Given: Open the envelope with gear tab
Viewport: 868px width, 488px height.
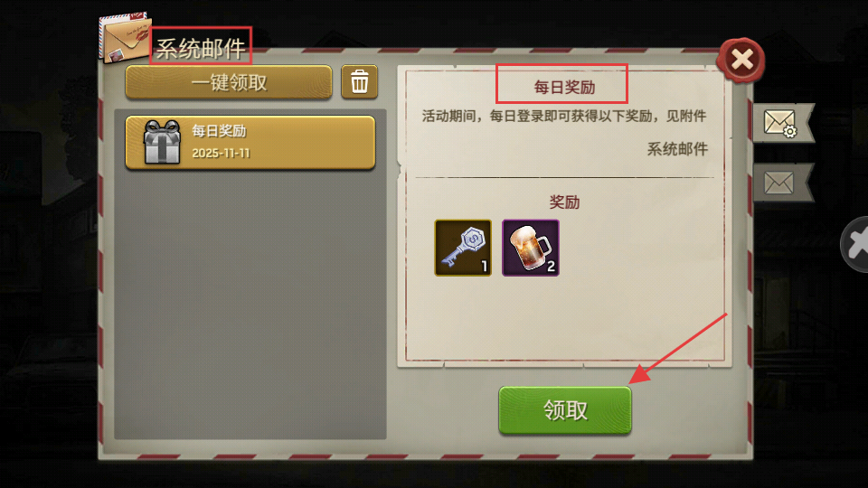Looking at the screenshot, I should 781,123.
